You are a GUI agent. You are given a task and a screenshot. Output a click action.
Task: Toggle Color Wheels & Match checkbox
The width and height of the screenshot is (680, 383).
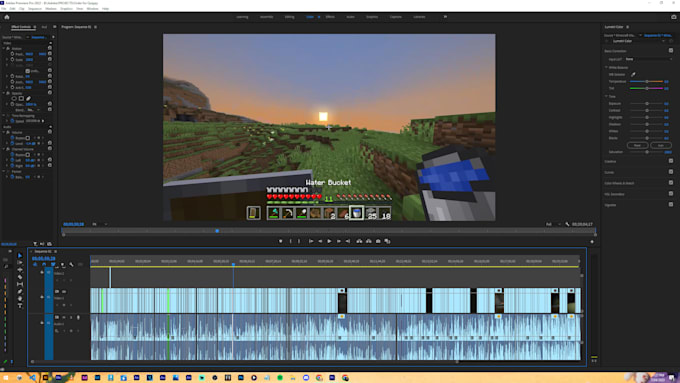[671, 183]
